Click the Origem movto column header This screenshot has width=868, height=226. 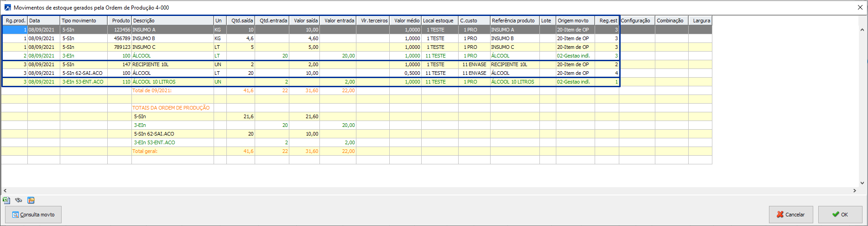coord(575,21)
